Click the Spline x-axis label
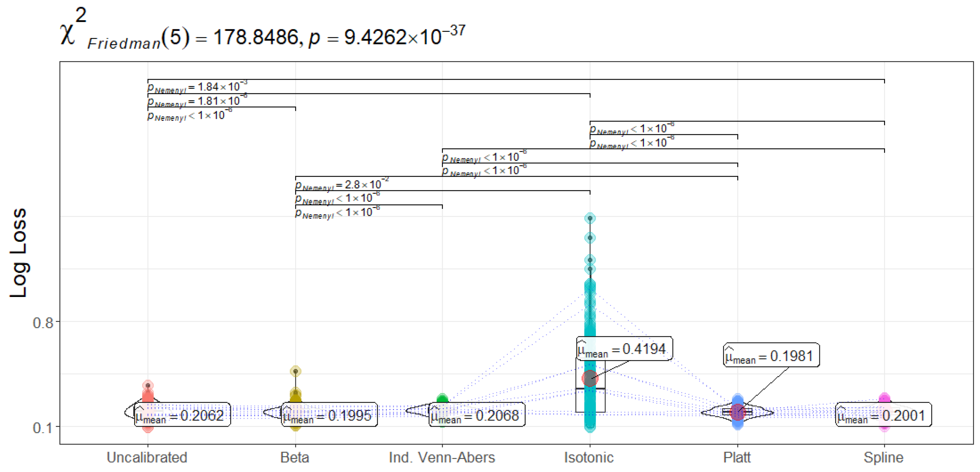This screenshot has width=980, height=472. tap(883, 457)
